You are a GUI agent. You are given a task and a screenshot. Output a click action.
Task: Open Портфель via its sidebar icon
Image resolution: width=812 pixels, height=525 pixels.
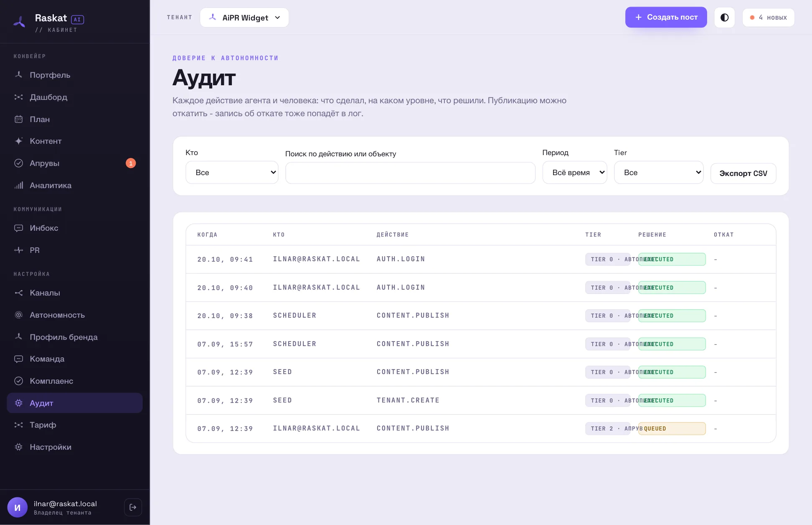[x=18, y=75]
